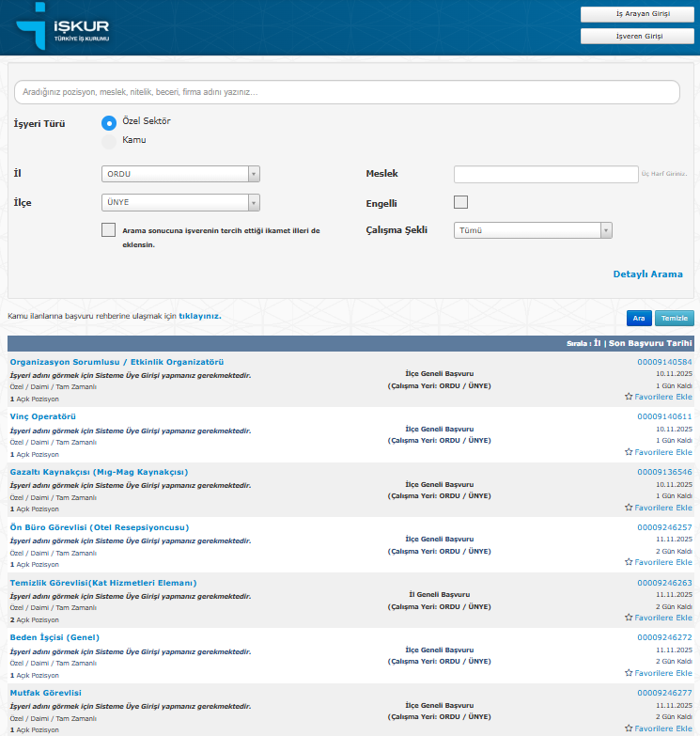Add Vinç Operatörü listing to favorites
The image size is (700, 736).
tap(658, 452)
